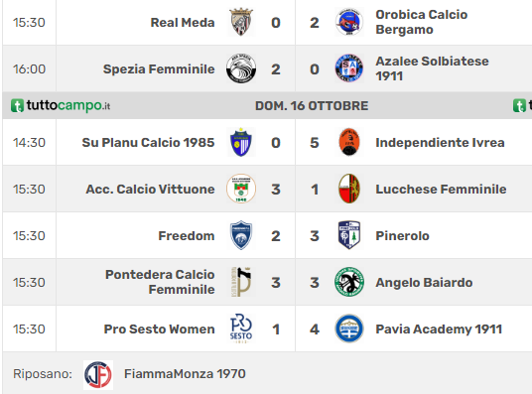Click the Freedom team shield icon
Viewport: 532px width, 394px height.
(241, 235)
